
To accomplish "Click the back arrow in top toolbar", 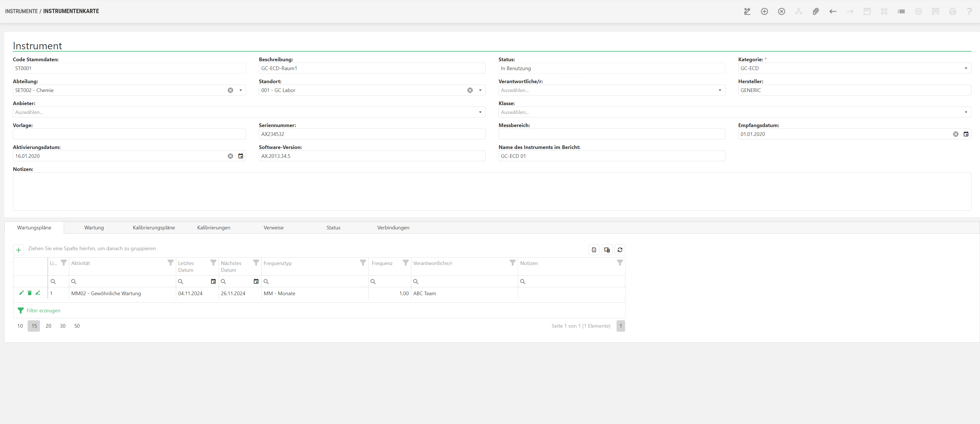I will (x=833, y=11).
